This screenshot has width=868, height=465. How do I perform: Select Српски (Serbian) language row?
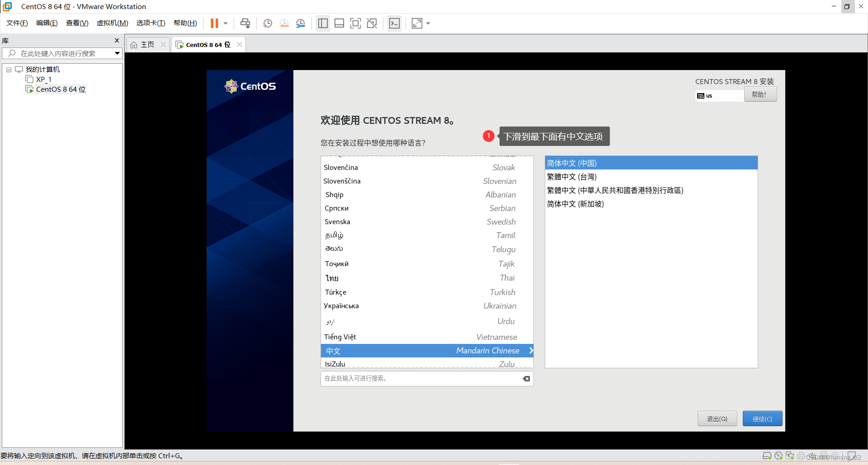click(427, 208)
